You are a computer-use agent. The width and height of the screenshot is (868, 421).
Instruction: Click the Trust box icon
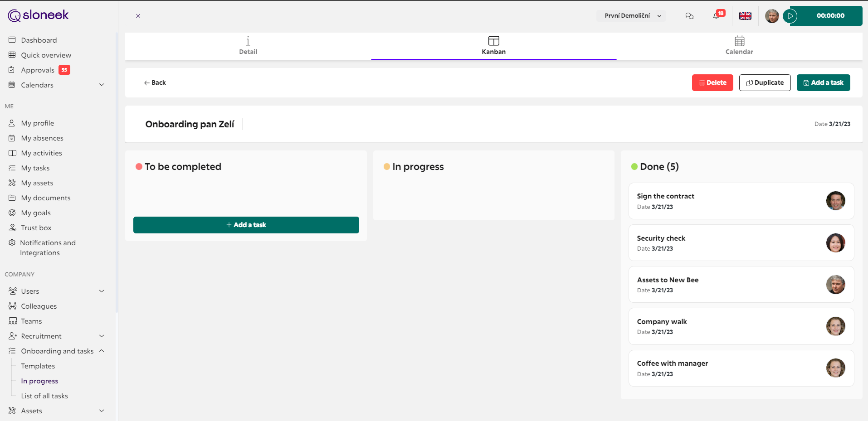[12, 227]
